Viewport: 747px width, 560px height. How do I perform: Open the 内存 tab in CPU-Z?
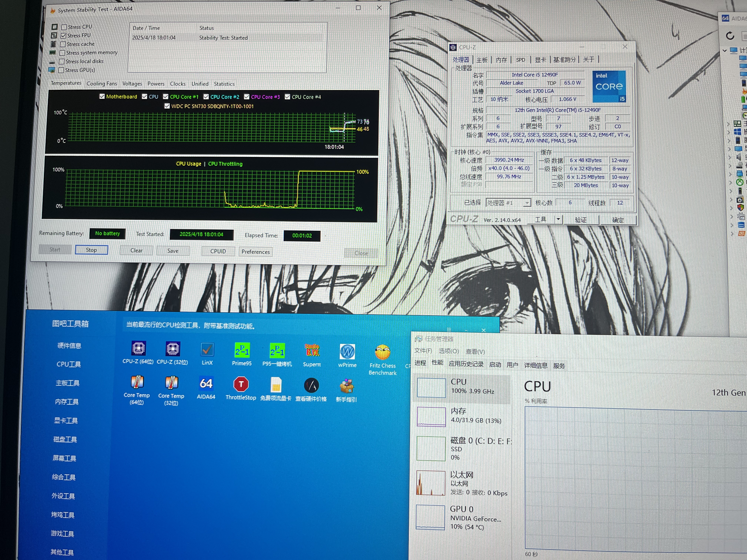tap(501, 60)
